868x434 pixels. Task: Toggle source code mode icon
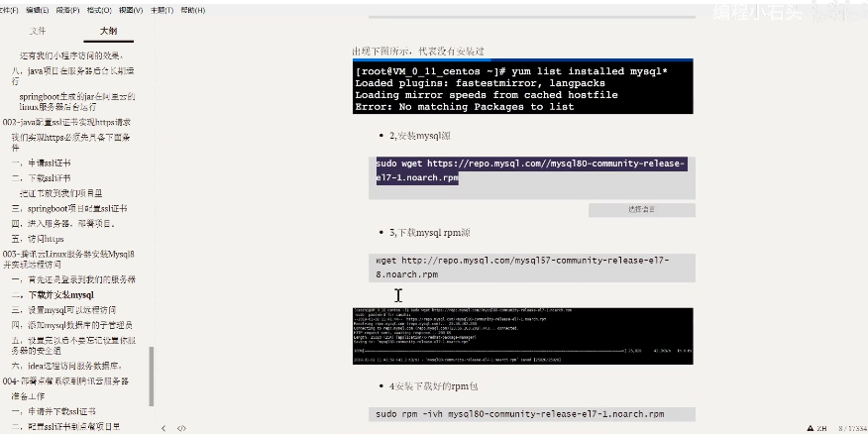click(x=181, y=428)
